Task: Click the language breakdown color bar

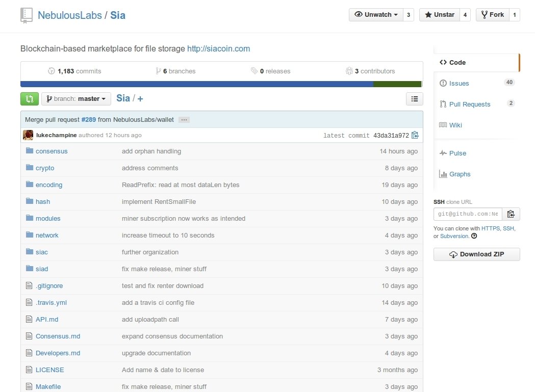Action: [x=221, y=84]
